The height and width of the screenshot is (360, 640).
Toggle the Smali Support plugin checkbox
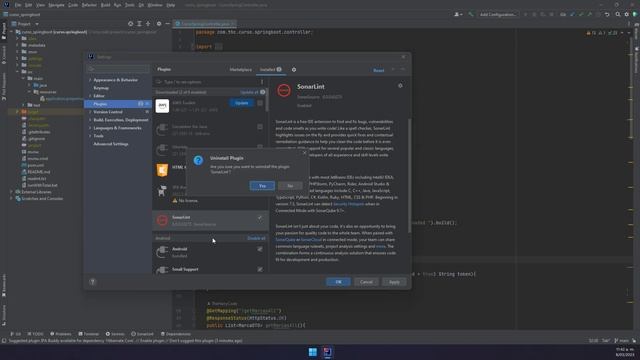260,269
